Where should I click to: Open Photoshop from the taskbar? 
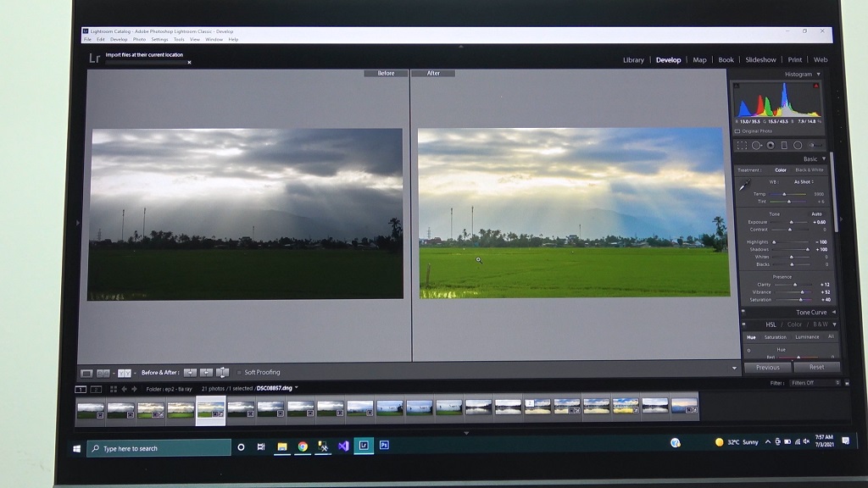[x=384, y=446]
